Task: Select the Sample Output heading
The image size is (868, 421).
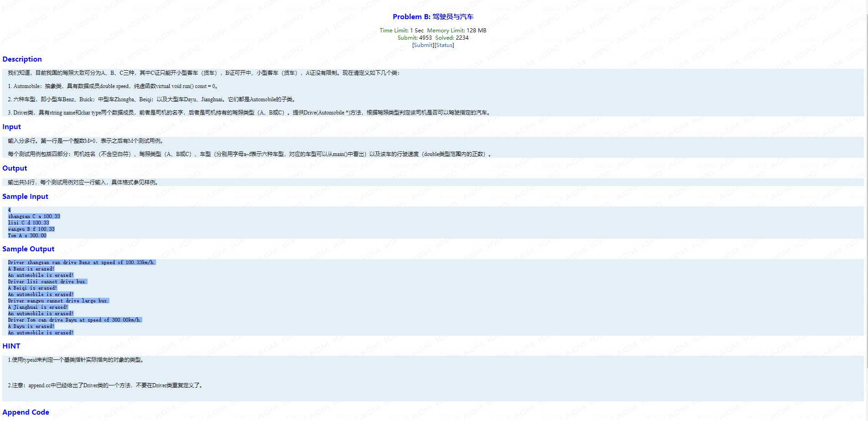Action: pos(28,249)
